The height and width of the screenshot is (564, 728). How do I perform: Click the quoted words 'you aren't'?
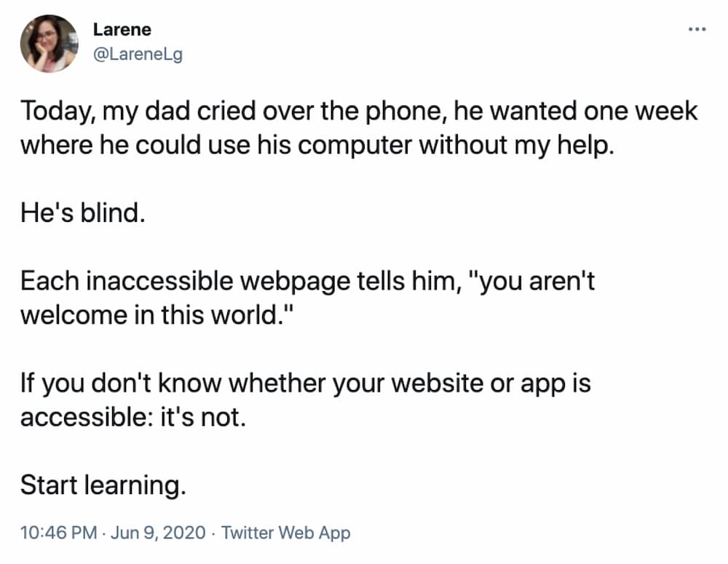537,282
